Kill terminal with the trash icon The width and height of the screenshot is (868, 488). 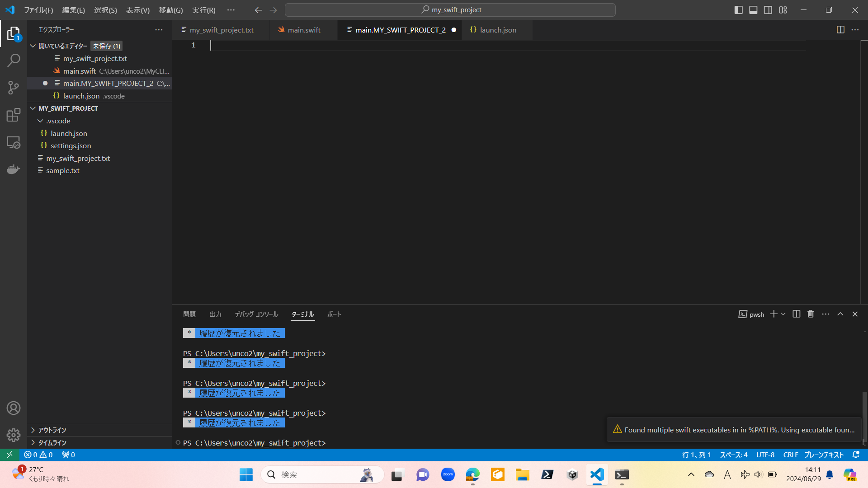pos(811,314)
